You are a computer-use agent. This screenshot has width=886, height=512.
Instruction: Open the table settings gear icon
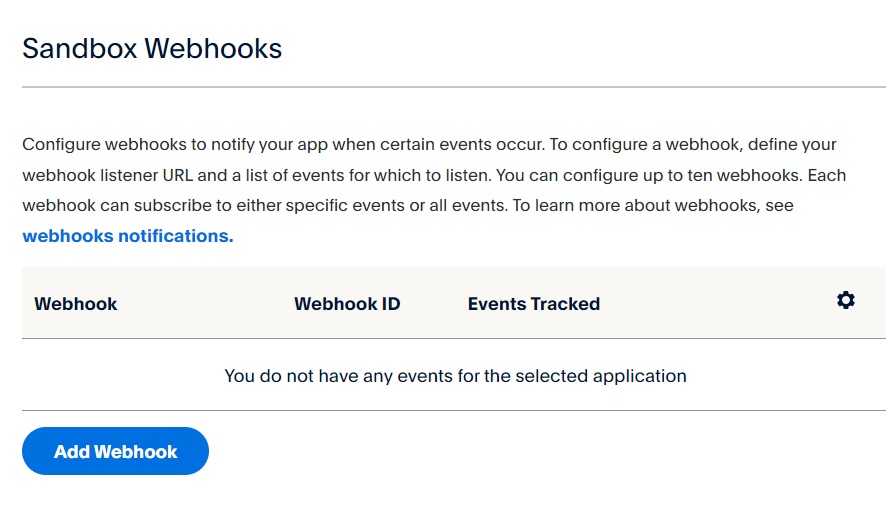pos(846,300)
